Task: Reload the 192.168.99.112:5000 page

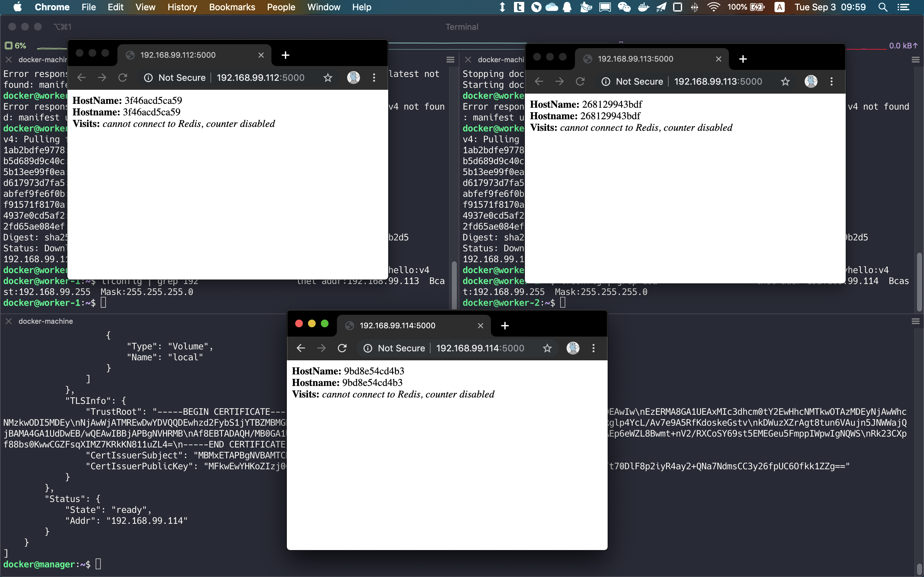Action: [123, 78]
